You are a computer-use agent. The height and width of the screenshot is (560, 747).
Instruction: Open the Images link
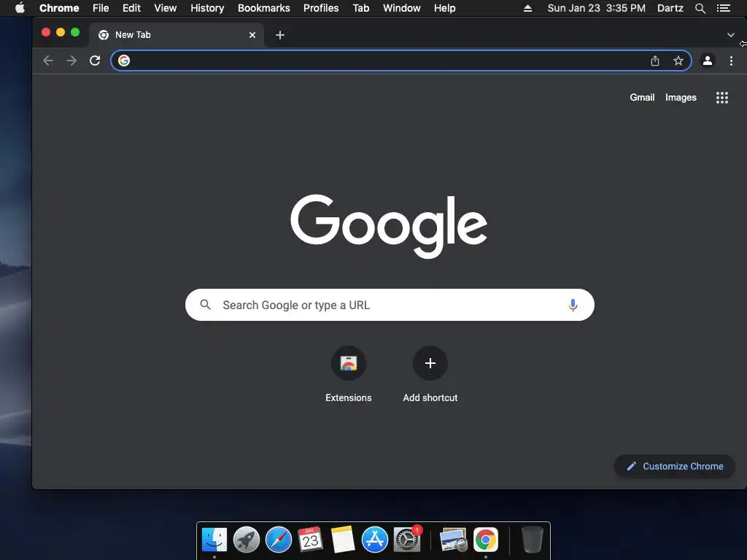(x=681, y=97)
